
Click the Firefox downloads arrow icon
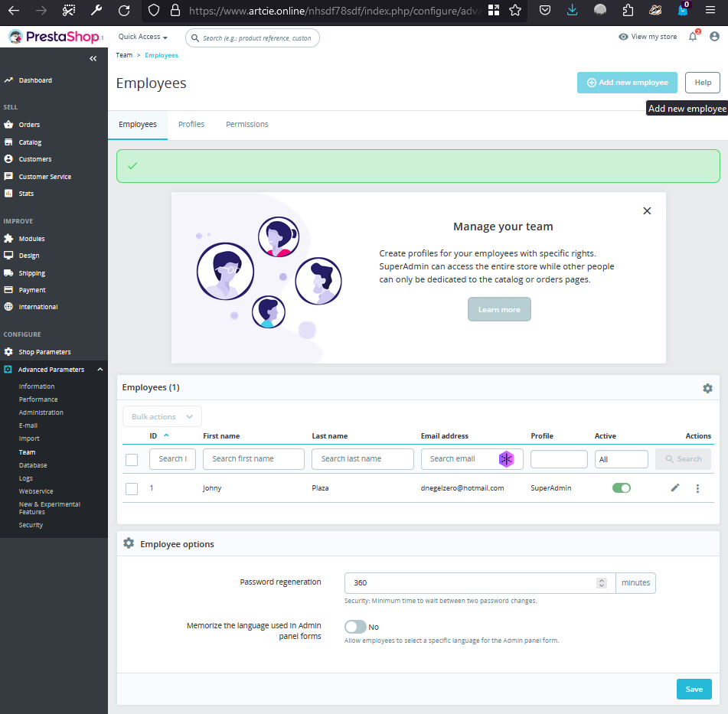coord(573,11)
